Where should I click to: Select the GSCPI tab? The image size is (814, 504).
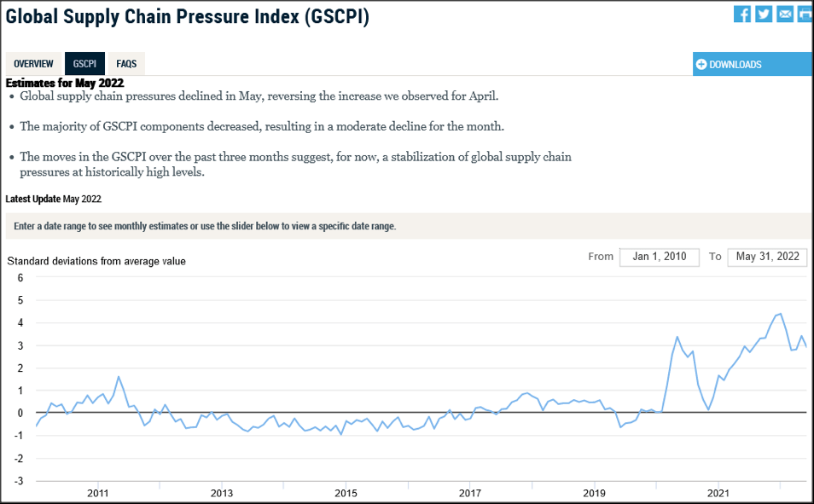point(84,64)
